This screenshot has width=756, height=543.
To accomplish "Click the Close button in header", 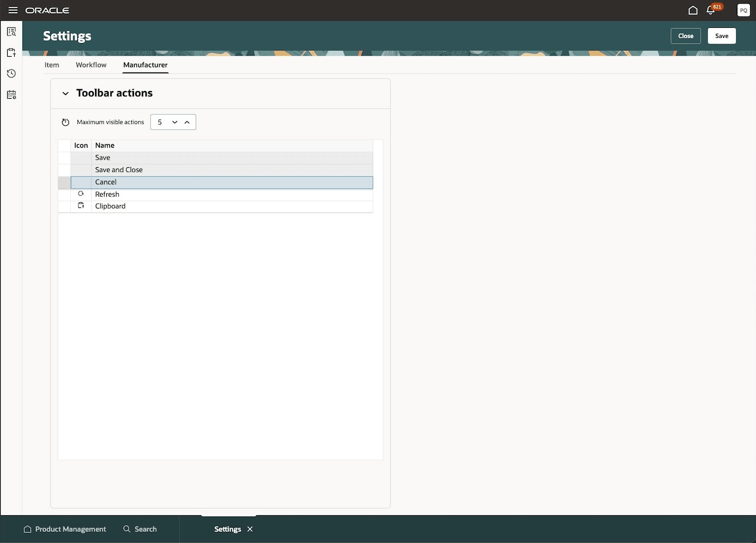I will [x=686, y=36].
